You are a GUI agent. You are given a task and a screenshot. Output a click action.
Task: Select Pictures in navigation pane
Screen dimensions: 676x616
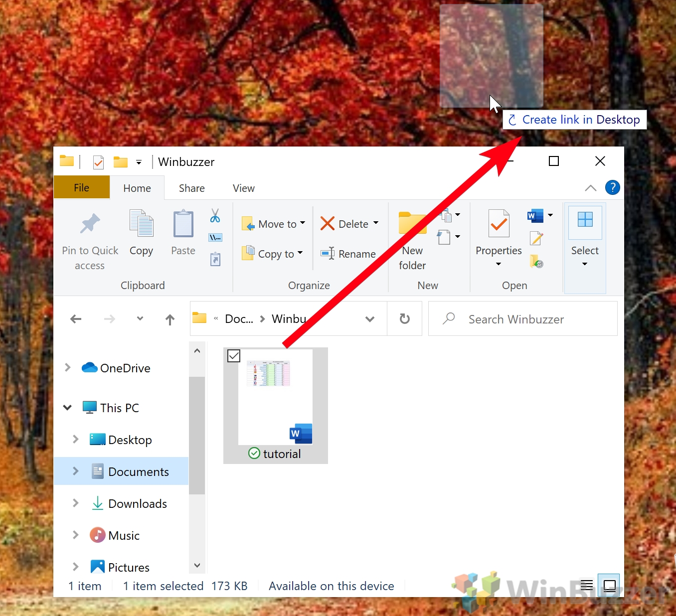(x=120, y=567)
